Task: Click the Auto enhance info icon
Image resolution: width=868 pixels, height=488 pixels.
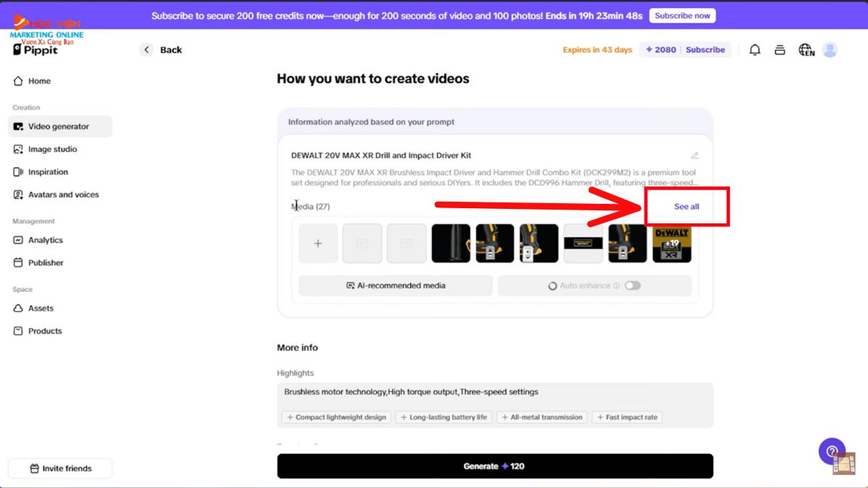Action: tap(616, 286)
